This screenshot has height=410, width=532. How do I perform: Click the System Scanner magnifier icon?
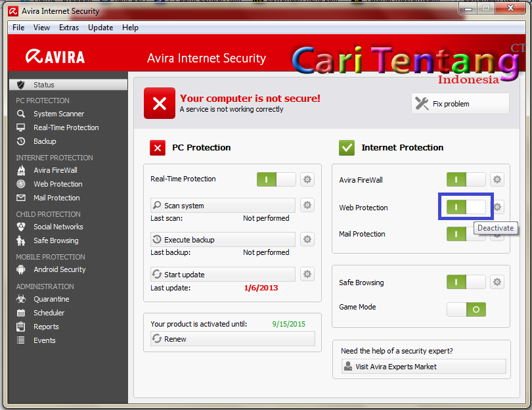(21, 114)
